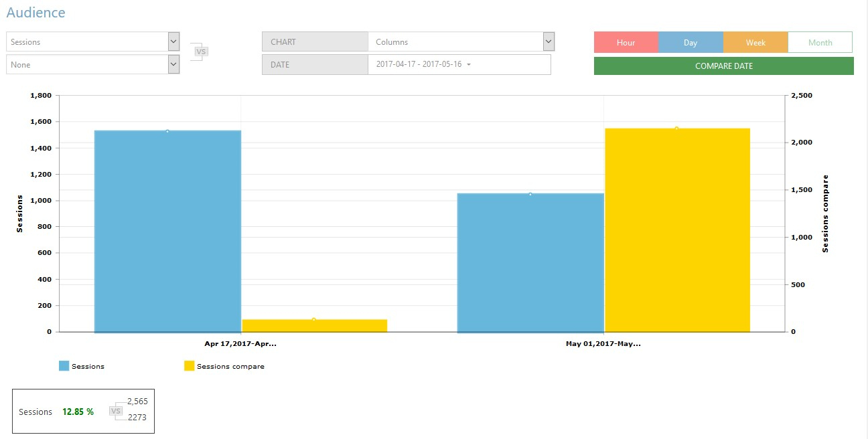Open the Sessions metric dropdown

pos(93,41)
